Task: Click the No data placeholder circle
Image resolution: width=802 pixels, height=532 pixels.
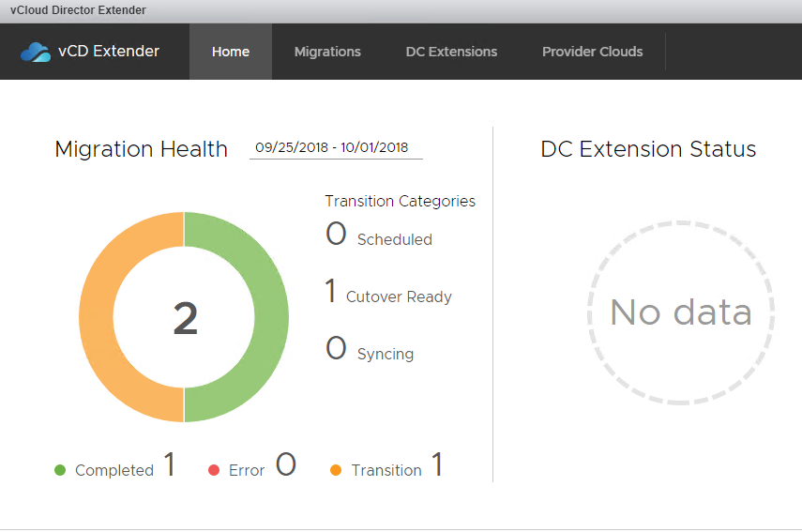Action: tap(681, 312)
